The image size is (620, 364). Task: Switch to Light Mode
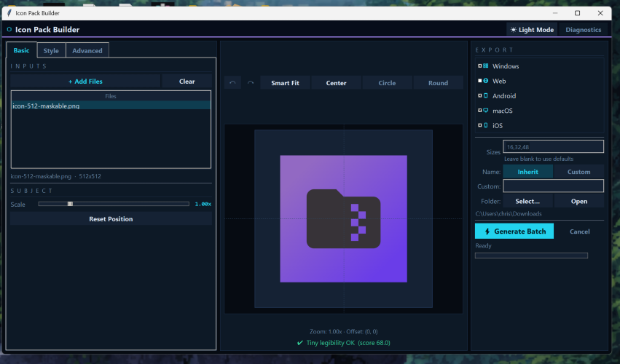pyautogui.click(x=532, y=30)
